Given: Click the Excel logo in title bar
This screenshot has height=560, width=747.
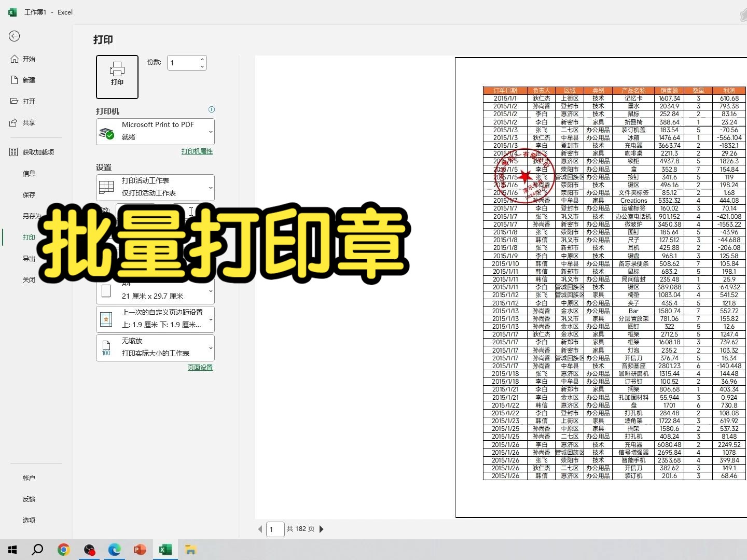Looking at the screenshot, I should click(12, 12).
